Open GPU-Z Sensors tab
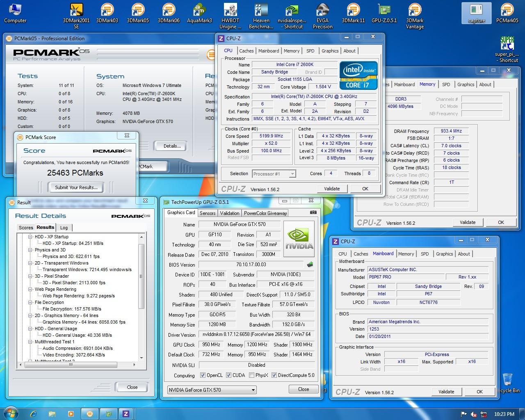Viewport: 525px width, 420px height. coord(208,213)
